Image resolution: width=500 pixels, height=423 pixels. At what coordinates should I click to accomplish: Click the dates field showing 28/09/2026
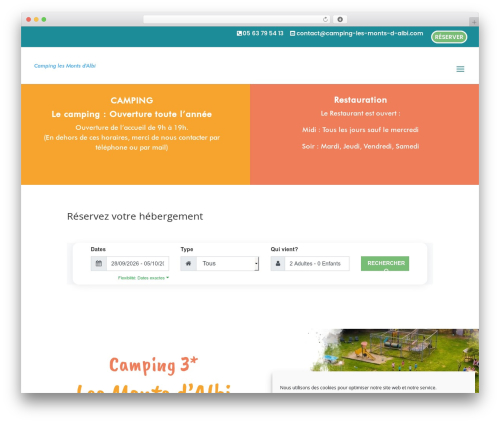pyautogui.click(x=138, y=263)
